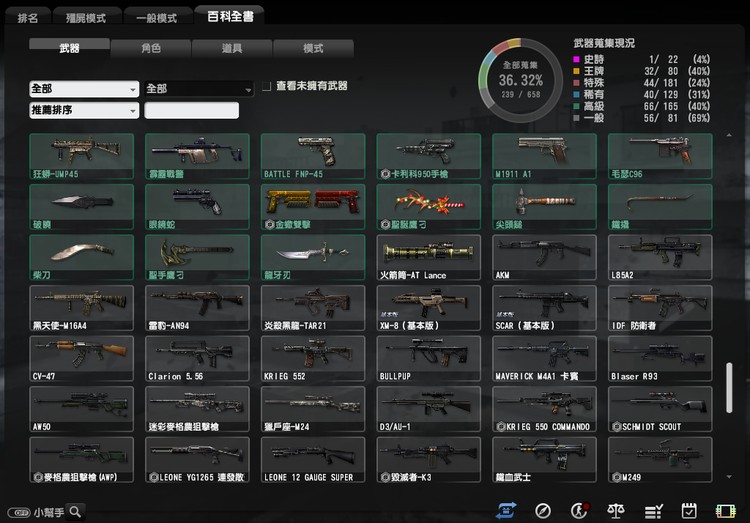Screen dimensions: 750x523
Task: Select the KRIEG 550 COMMANDO card
Action: tap(544, 409)
